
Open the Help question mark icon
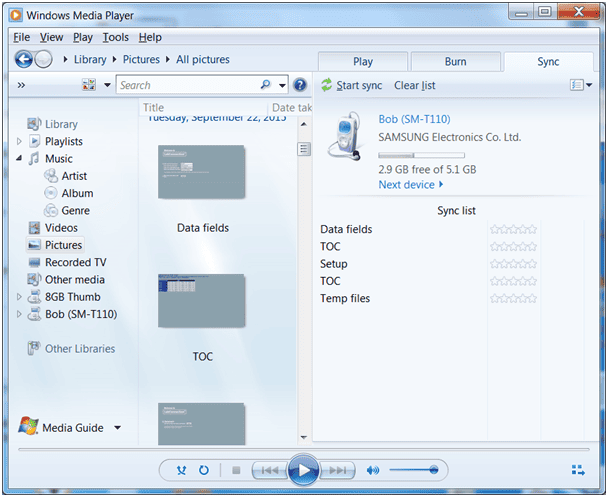(300, 85)
